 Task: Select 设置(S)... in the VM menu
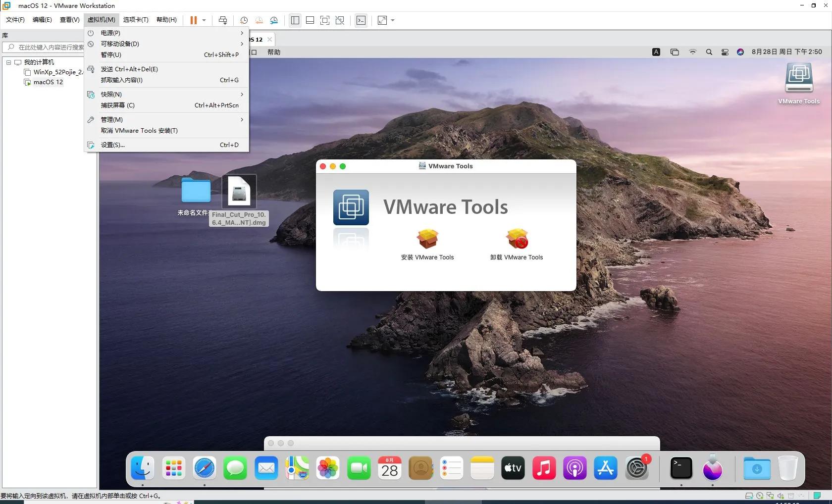coord(113,145)
